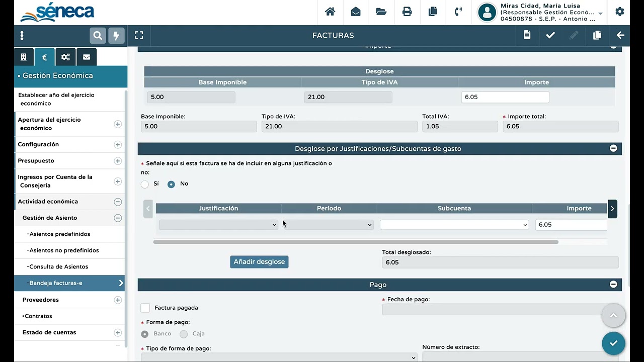Open the settings gear icon
The height and width of the screenshot is (362, 644).
[620, 12]
